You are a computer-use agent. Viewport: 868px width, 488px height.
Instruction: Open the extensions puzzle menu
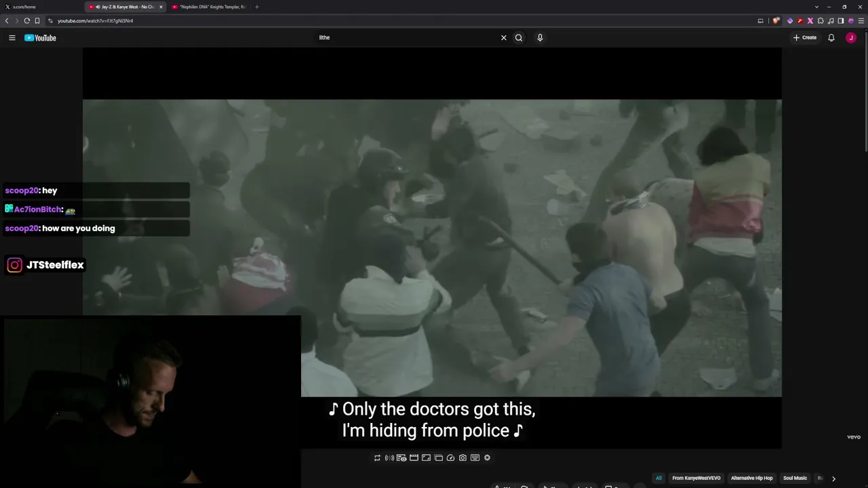tap(821, 21)
